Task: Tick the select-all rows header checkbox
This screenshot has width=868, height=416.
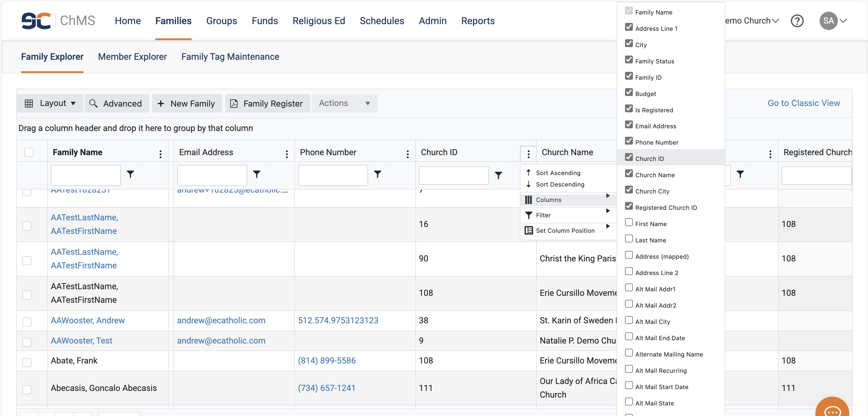Action: 29,152
